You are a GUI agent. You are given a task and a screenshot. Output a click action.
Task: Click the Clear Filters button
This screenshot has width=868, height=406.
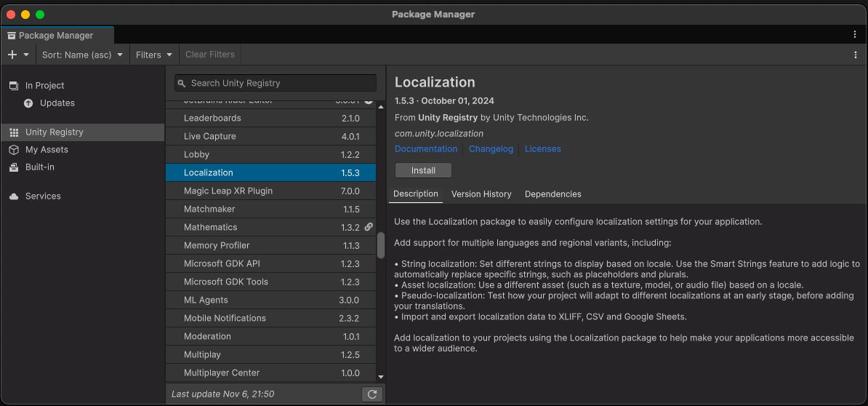pos(210,55)
